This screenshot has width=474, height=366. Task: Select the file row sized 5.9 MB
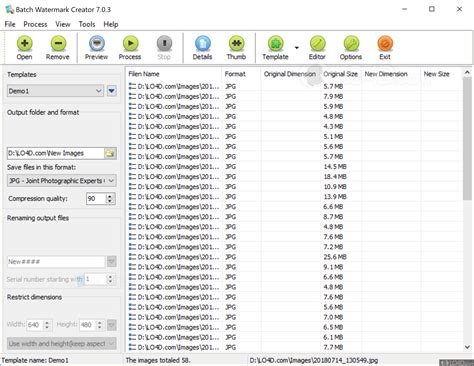(x=295, y=106)
